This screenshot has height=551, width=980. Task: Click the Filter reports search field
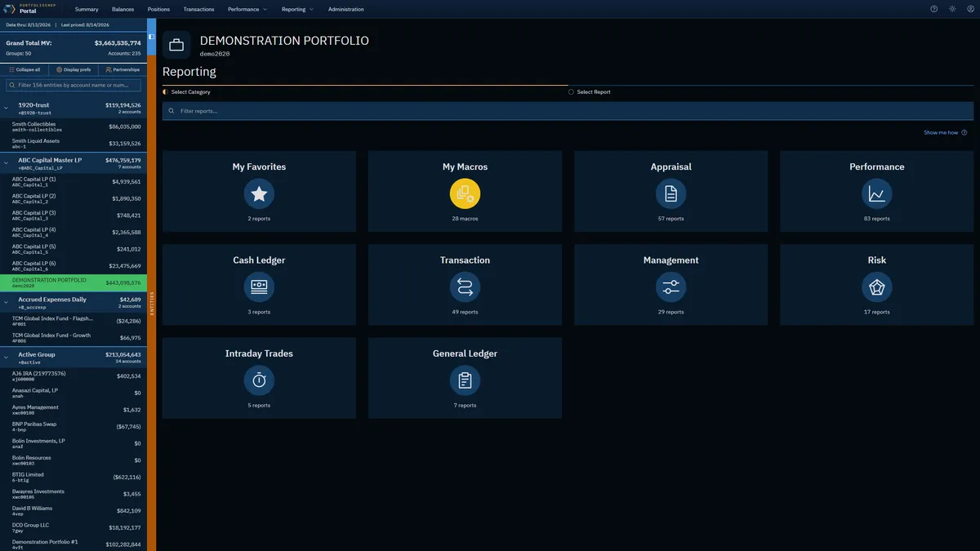point(568,111)
